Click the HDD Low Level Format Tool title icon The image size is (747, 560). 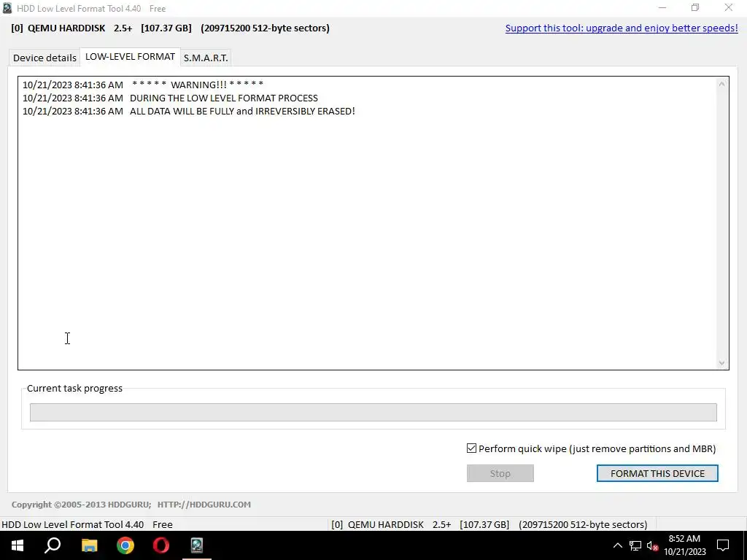point(7,8)
